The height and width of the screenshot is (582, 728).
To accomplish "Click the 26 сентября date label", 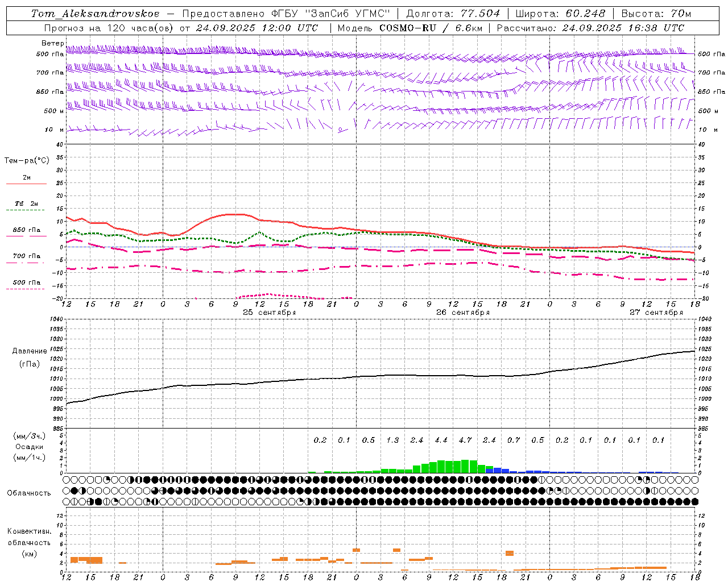I will (x=463, y=313).
